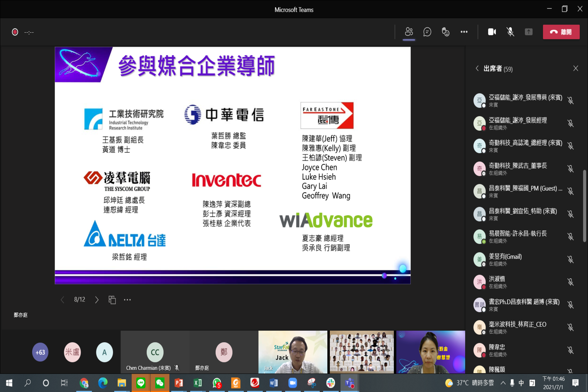Image resolution: width=588 pixels, height=392 pixels.
Task: Open WeChat from taskbar
Action: pos(160,383)
